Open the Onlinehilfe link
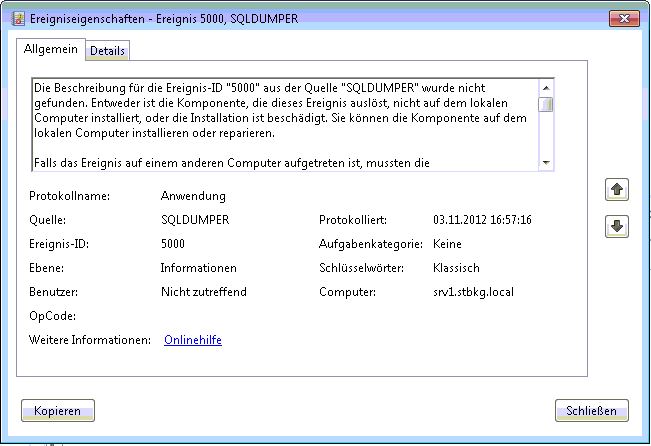This screenshot has height=446, width=651. 192,340
